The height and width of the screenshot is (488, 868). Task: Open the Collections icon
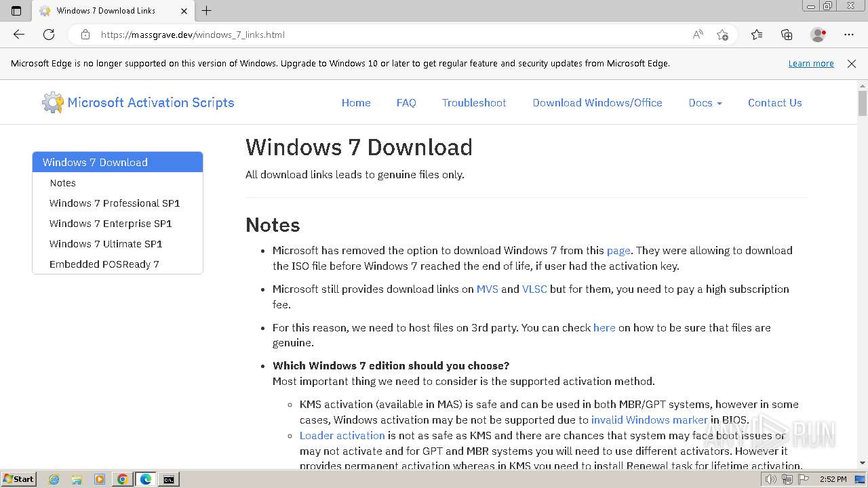pyautogui.click(x=787, y=35)
